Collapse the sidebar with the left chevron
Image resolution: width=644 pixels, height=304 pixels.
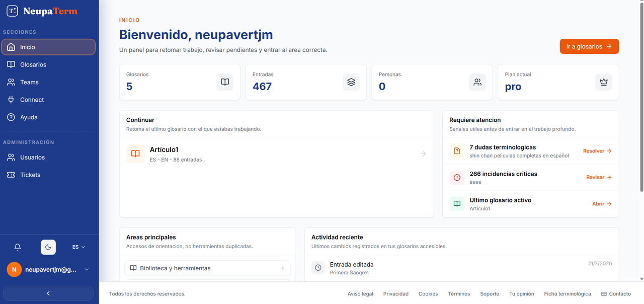point(48,293)
